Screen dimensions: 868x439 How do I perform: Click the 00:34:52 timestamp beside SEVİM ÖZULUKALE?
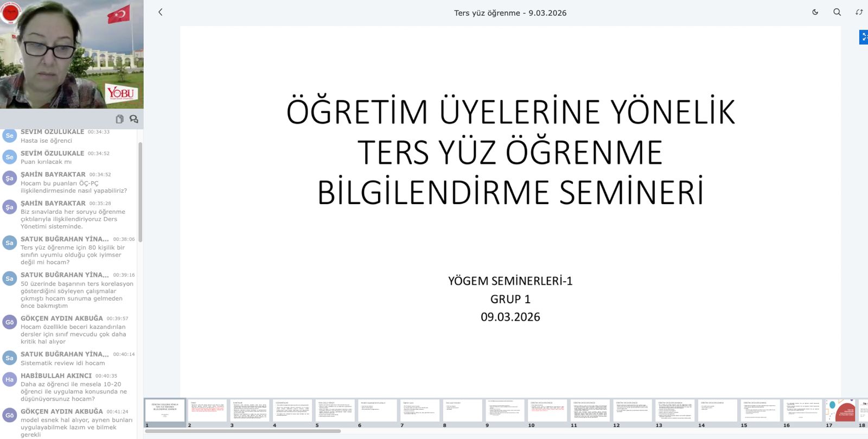(x=99, y=154)
